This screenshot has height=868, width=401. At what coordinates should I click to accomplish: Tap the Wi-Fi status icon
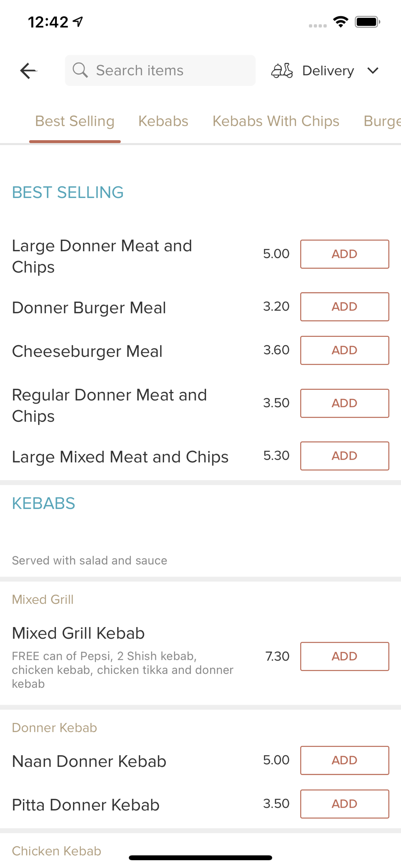(341, 22)
